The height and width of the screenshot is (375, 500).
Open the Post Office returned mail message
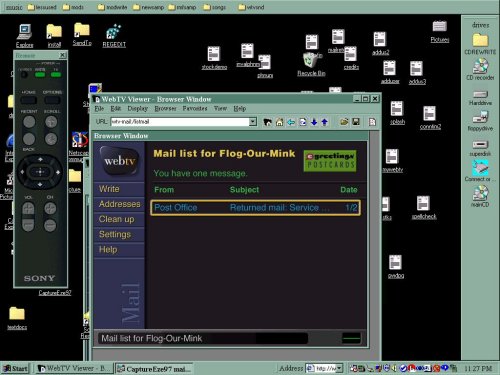[x=255, y=208]
